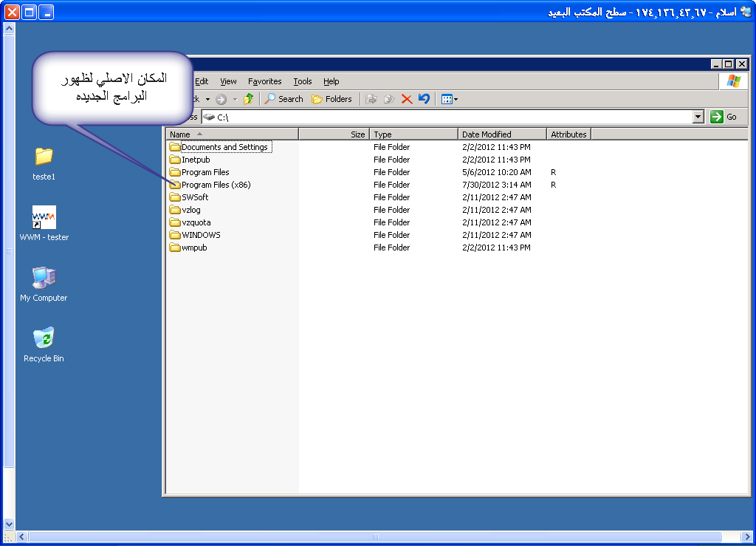Open the Favorites menu
Viewport: 756px width, 546px height.
pyautogui.click(x=265, y=81)
